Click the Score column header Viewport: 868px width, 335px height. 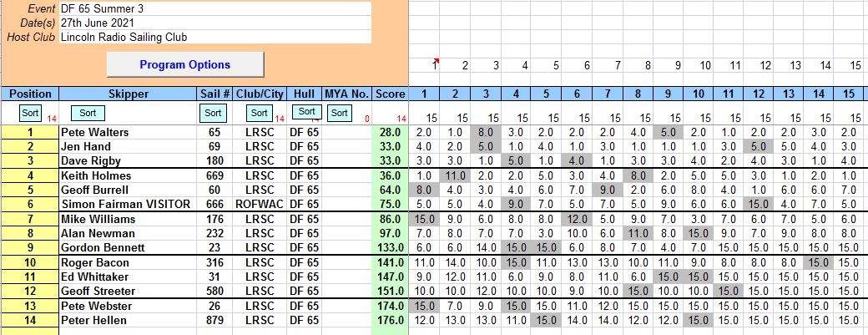pyautogui.click(x=390, y=94)
